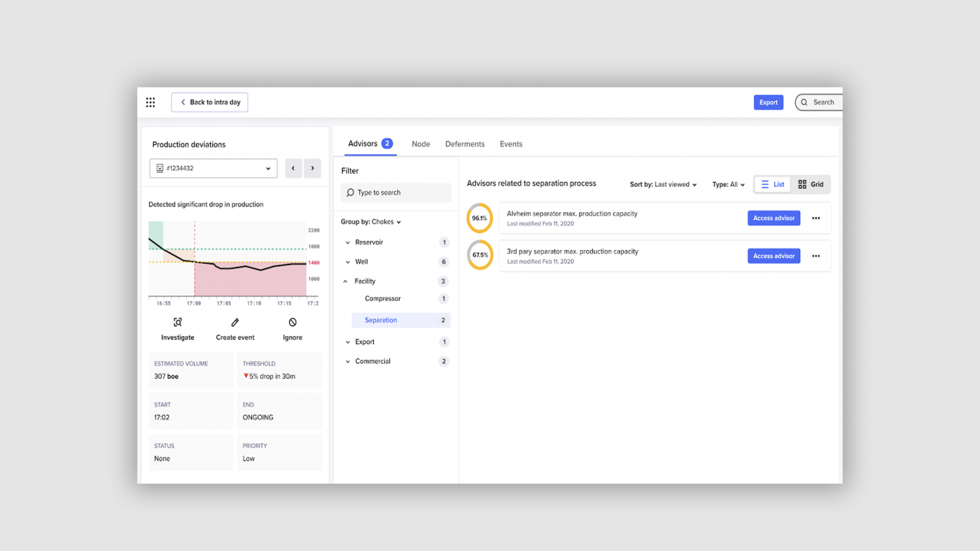Screen dimensions: 980x551
Task: Switch to Grid view
Action: (x=811, y=185)
